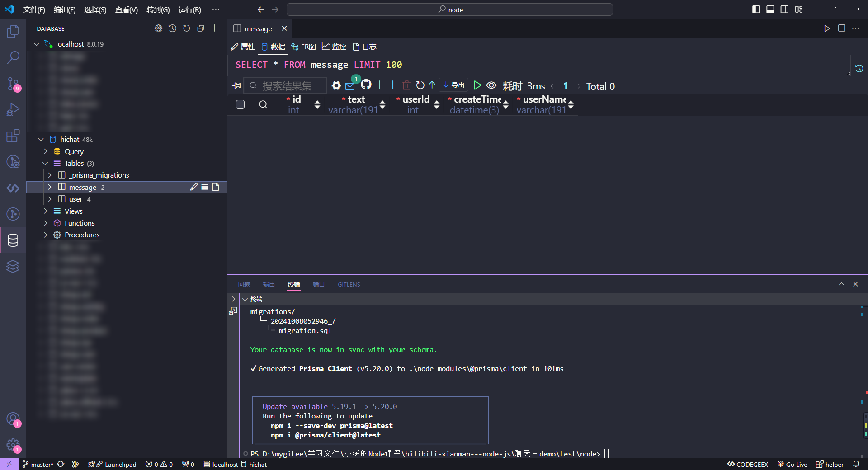
Task: Open database panel settings gear
Action: 158,28
